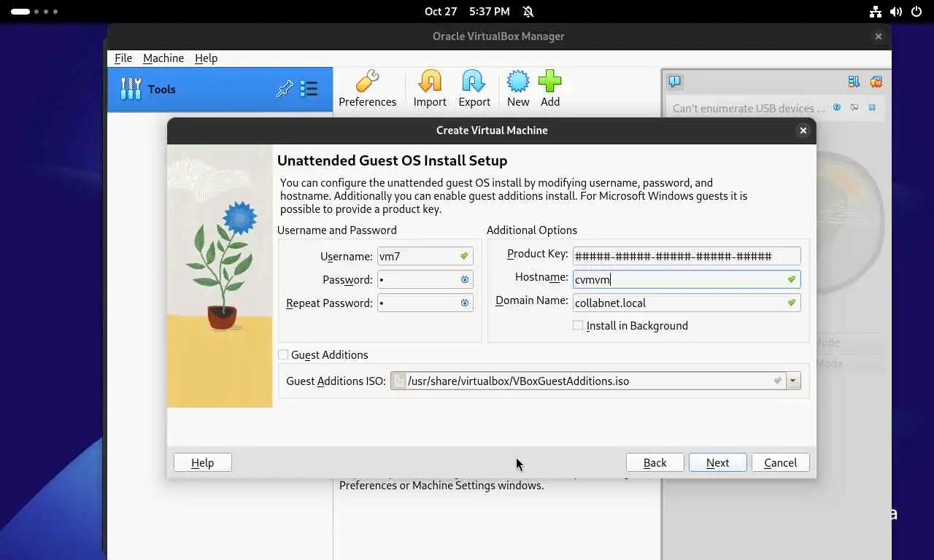Enable the Guest Additions checkbox
The height and width of the screenshot is (560, 934).
coord(283,354)
